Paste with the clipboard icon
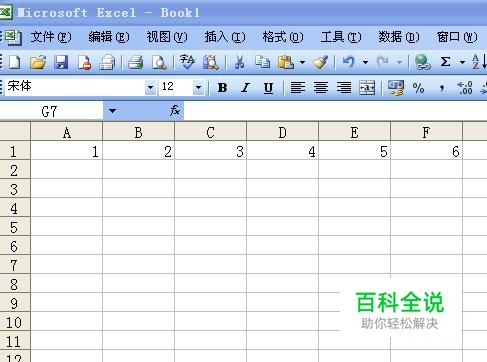Image resolution: width=487 pixels, height=362 pixels. (x=286, y=62)
